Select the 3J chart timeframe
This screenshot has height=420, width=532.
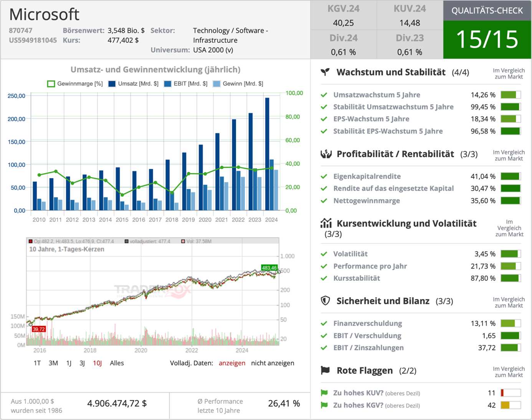(x=82, y=363)
